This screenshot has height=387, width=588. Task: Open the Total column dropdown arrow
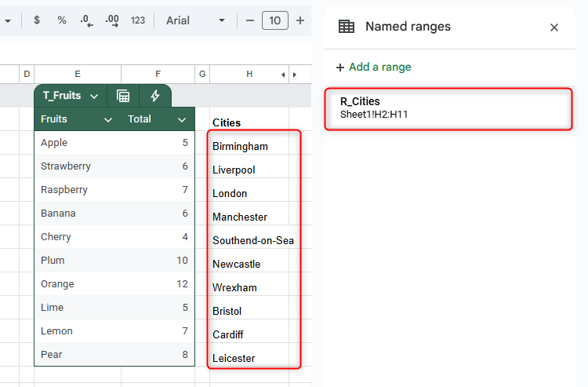(182, 120)
